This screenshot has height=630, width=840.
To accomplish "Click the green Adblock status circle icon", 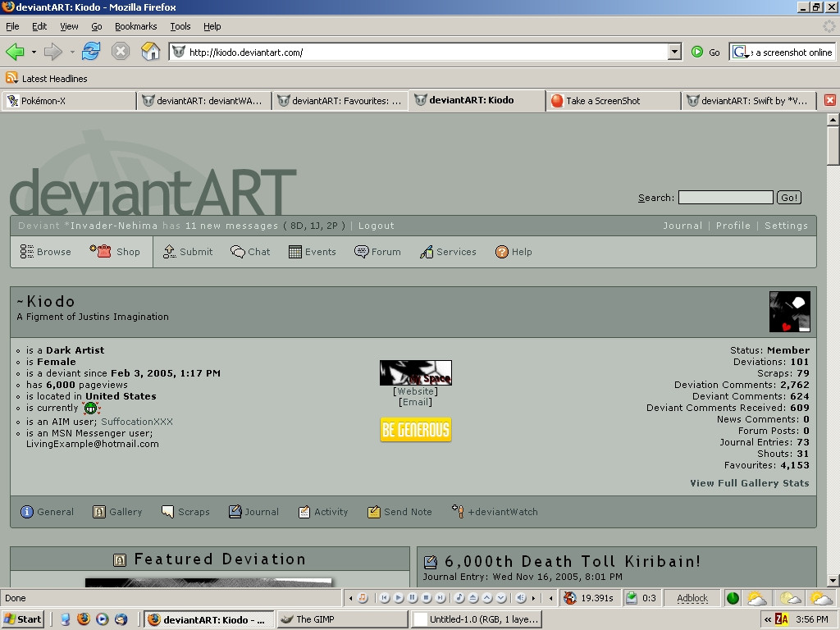I will click(x=733, y=598).
